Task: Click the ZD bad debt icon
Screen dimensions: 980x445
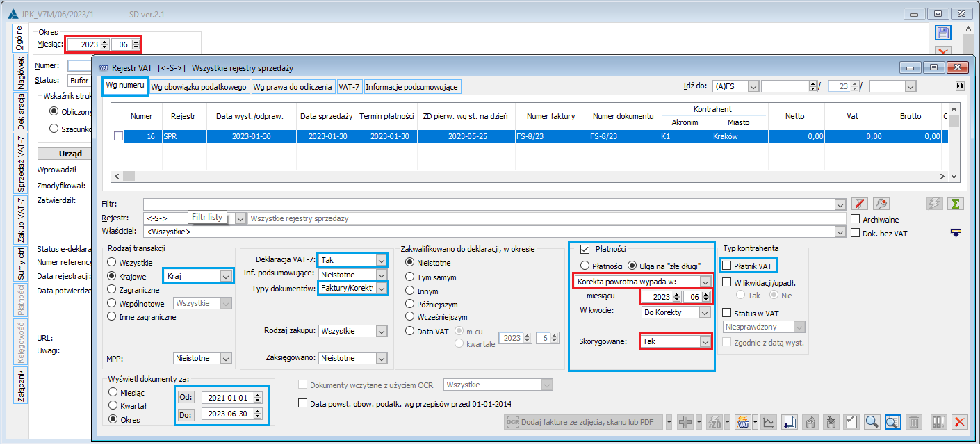Action: (714, 421)
